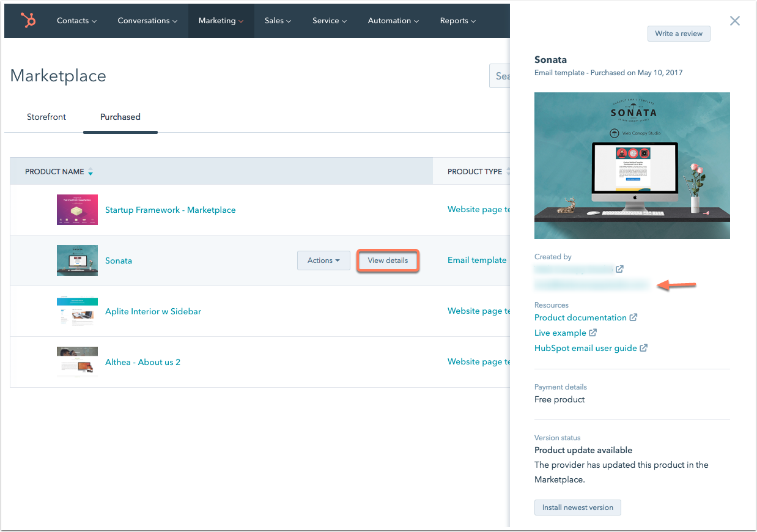Viewport: 757px width, 532px height.
Task: Click the Sonata row thumbnail
Action: click(x=77, y=260)
